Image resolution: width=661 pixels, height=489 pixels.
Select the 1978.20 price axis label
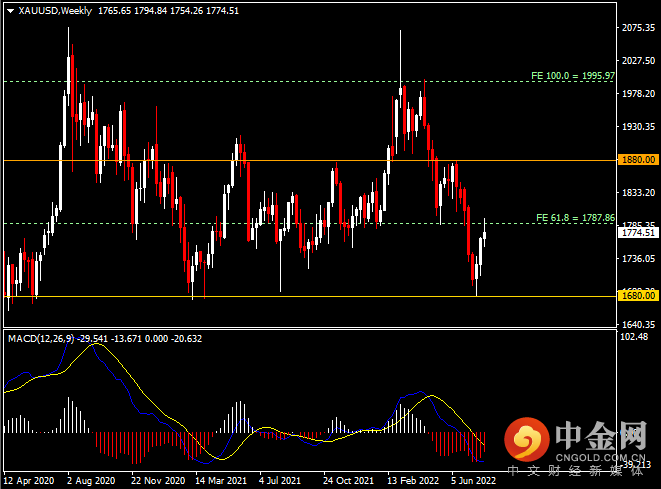(639, 94)
